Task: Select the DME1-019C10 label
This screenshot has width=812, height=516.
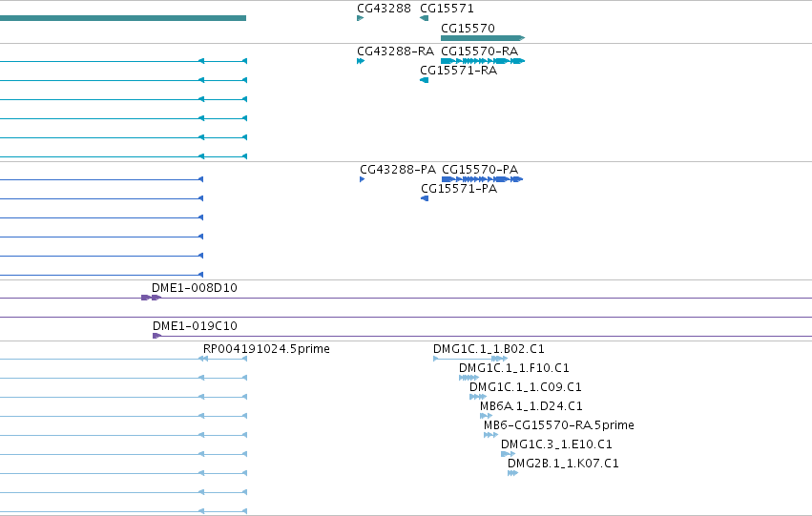Action: pyautogui.click(x=195, y=326)
